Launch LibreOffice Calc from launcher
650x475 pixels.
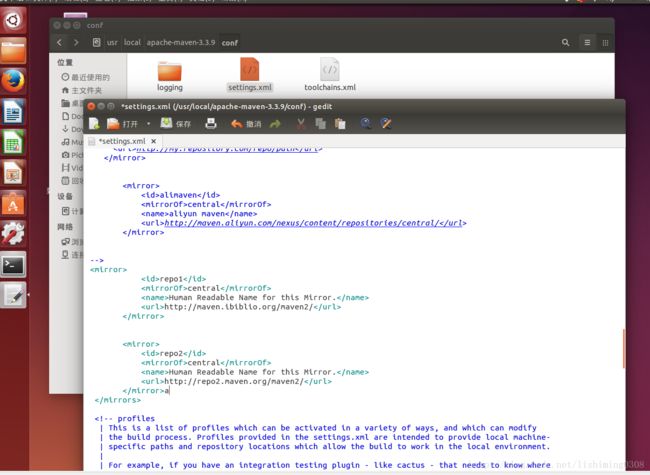tap(13, 142)
